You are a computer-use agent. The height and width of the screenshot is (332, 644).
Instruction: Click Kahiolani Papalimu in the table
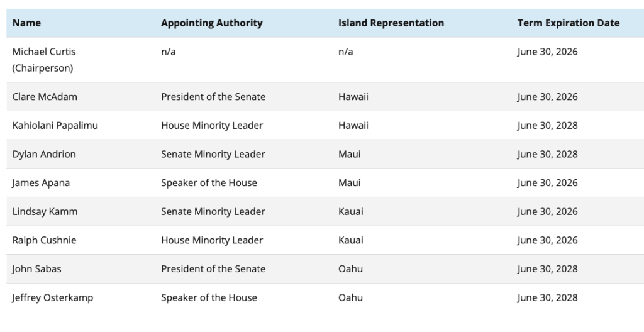pyautogui.click(x=55, y=125)
